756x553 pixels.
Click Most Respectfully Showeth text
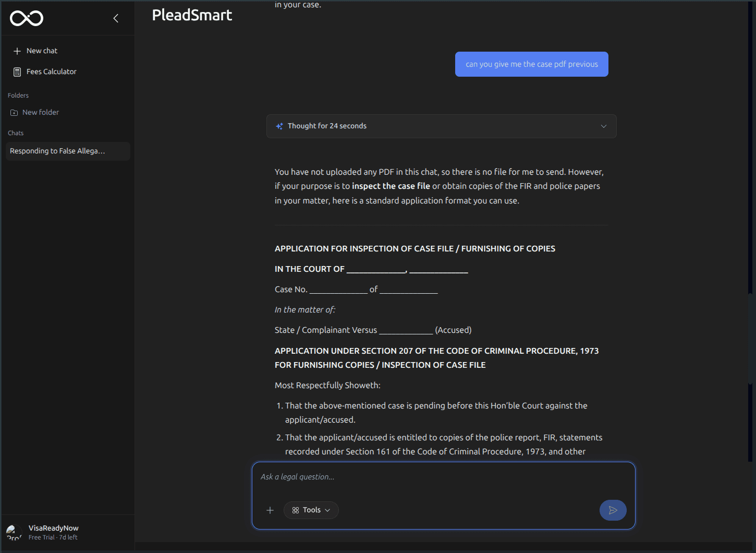tap(327, 386)
